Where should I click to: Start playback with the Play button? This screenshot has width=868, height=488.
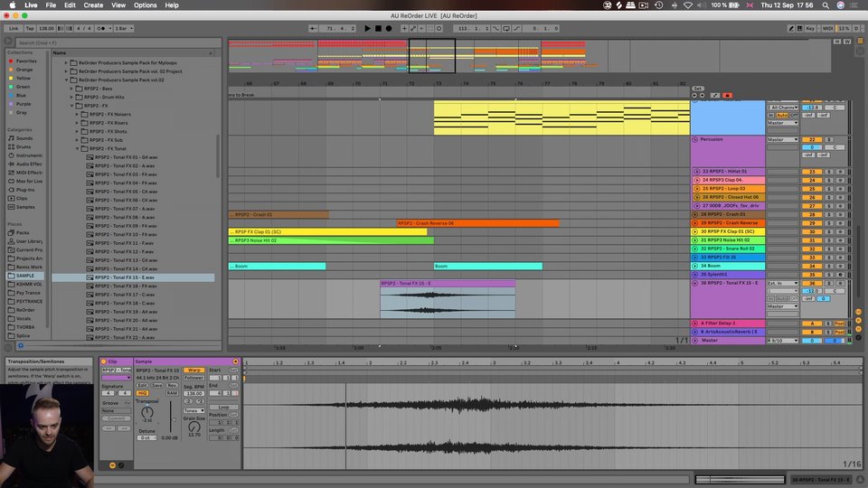click(x=367, y=28)
